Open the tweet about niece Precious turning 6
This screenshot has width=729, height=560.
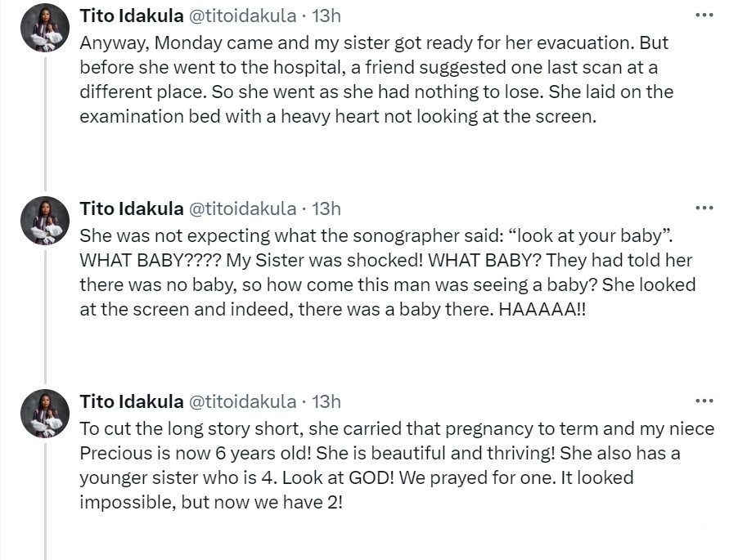tap(385, 465)
